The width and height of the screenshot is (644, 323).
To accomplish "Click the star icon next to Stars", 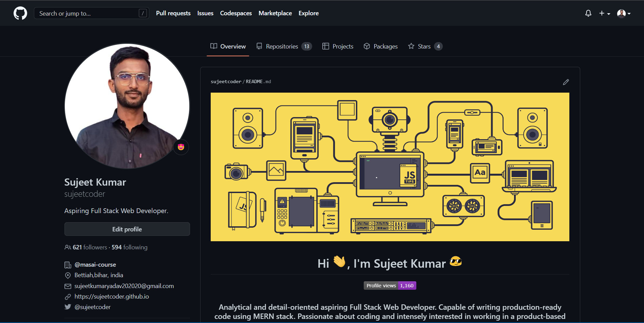I will pyautogui.click(x=411, y=46).
